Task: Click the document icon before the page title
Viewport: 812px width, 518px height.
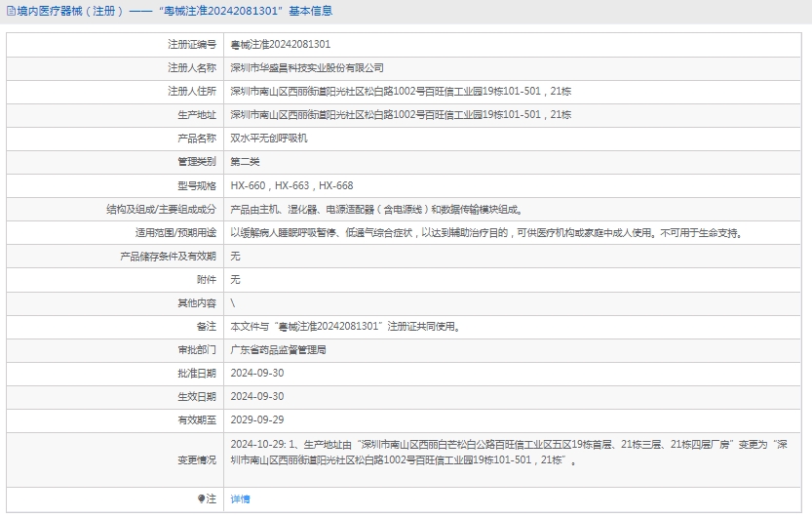Action: click(x=10, y=12)
